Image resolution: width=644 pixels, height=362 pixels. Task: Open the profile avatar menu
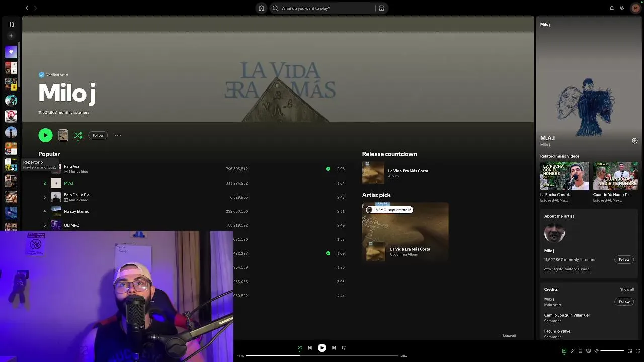click(636, 8)
